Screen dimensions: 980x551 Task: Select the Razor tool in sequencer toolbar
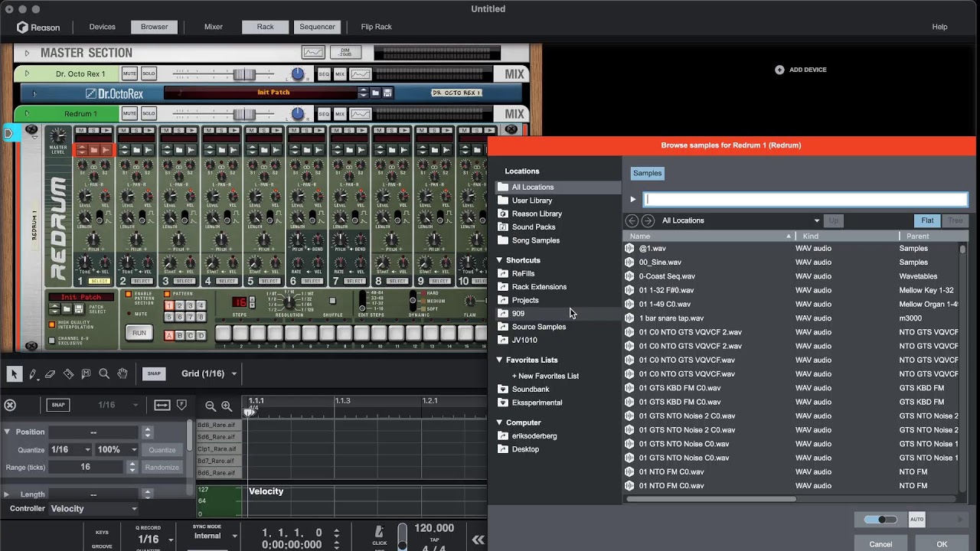(x=68, y=373)
